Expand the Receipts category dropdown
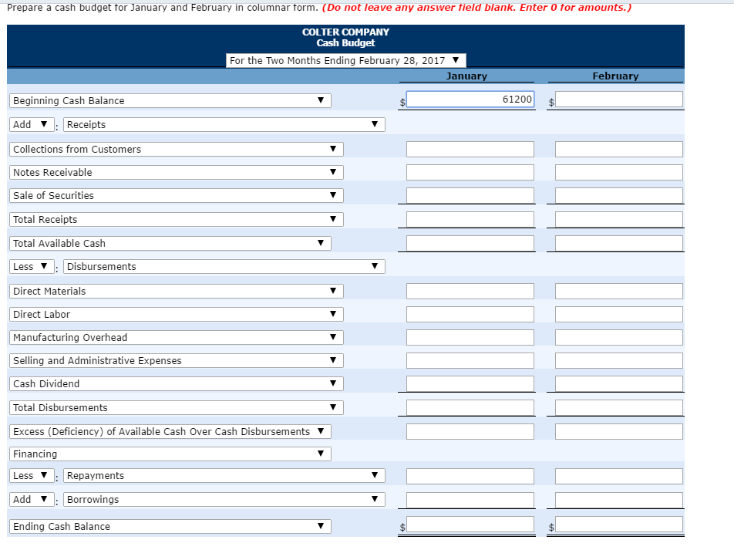Screen dimensions: 734x560 (x=224, y=124)
